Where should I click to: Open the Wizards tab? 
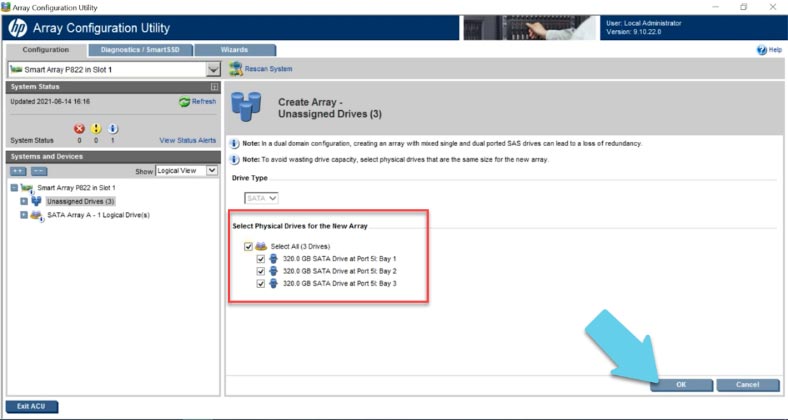pos(234,50)
